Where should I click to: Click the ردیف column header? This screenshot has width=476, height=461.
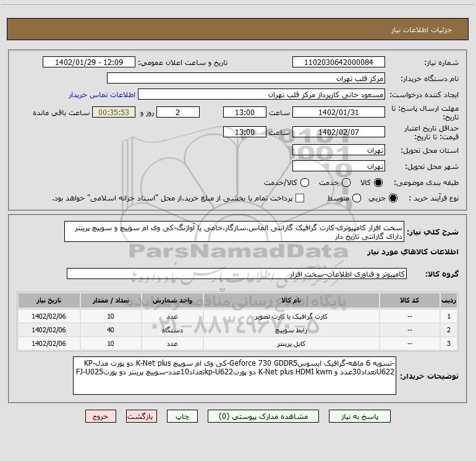click(449, 300)
